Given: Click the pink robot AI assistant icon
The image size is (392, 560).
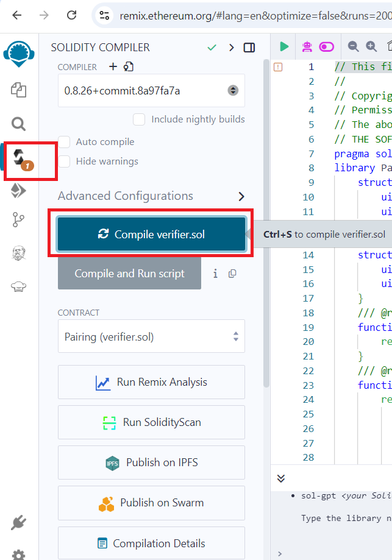Looking at the screenshot, I should click(307, 47).
